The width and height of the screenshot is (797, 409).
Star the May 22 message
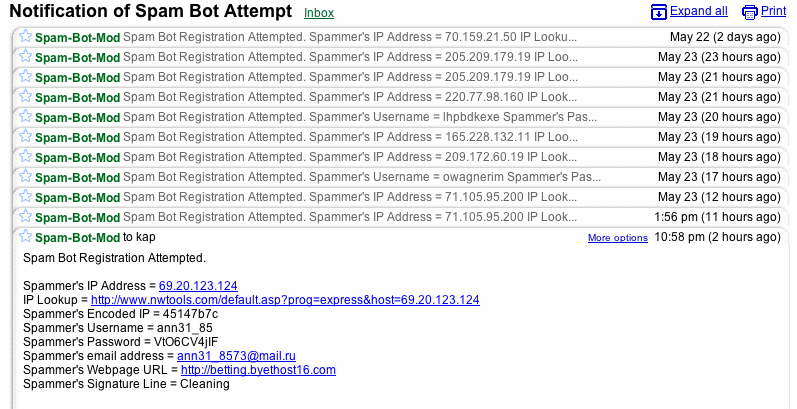pyautogui.click(x=26, y=36)
